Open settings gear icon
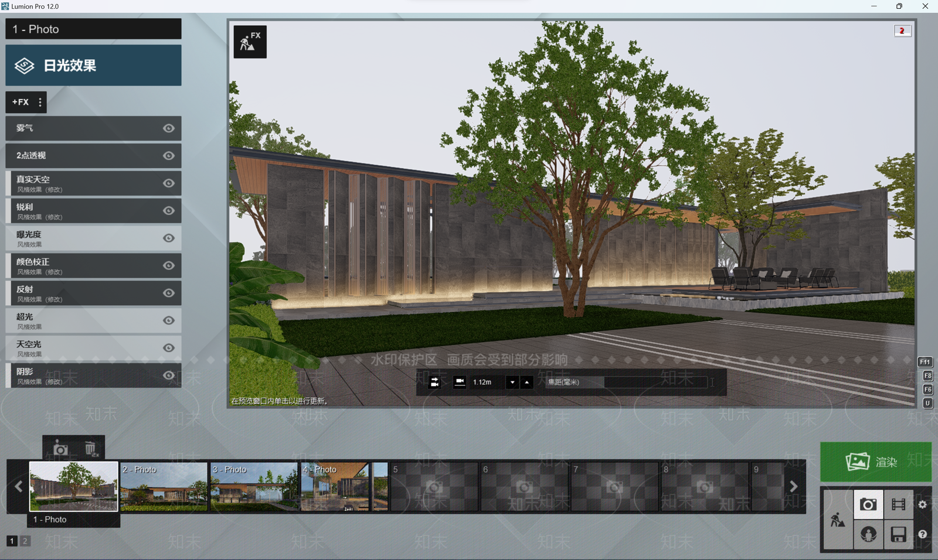This screenshot has height=560, width=938. [x=923, y=504]
